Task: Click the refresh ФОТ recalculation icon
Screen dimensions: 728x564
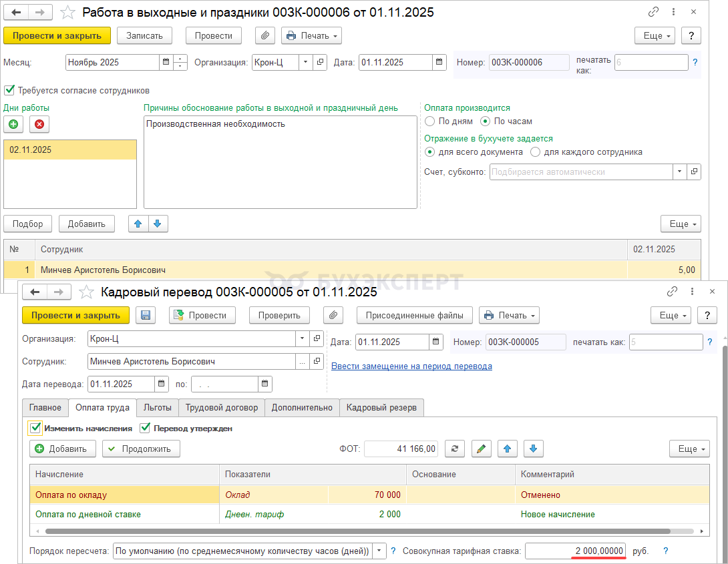Action: pyautogui.click(x=454, y=449)
